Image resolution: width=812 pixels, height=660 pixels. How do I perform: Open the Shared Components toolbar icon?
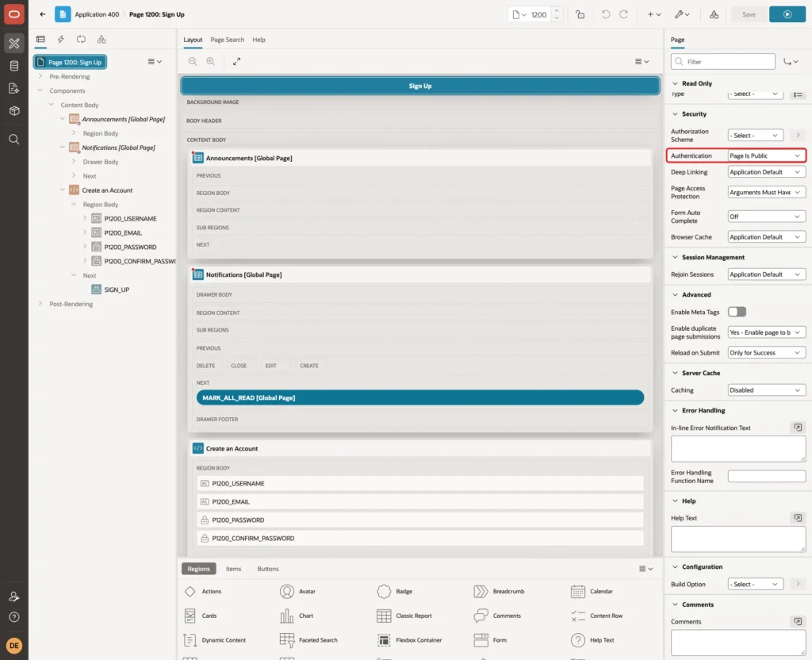click(714, 14)
